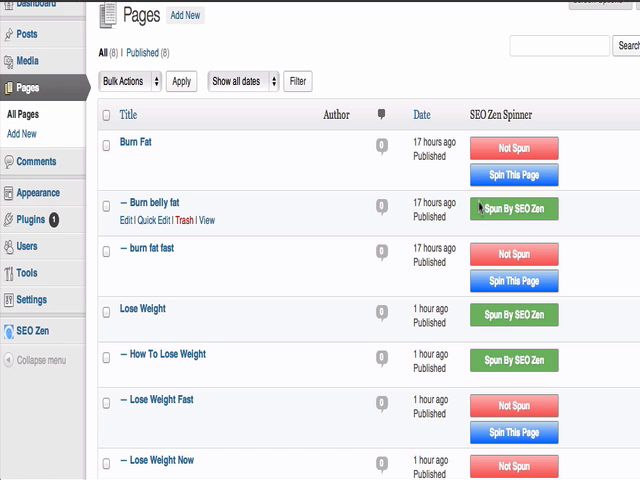The width and height of the screenshot is (640, 480).
Task: Select Add New under Pages submenu
Action: pyautogui.click(x=22, y=134)
